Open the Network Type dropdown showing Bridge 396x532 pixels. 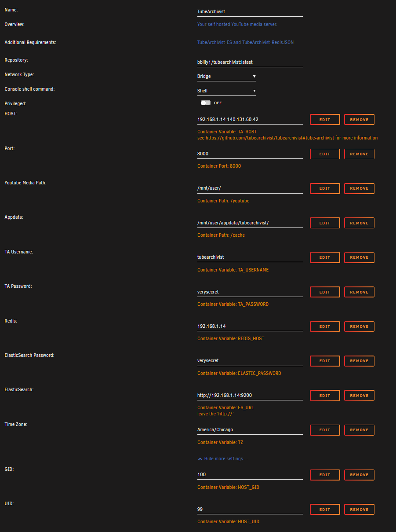[226, 77]
